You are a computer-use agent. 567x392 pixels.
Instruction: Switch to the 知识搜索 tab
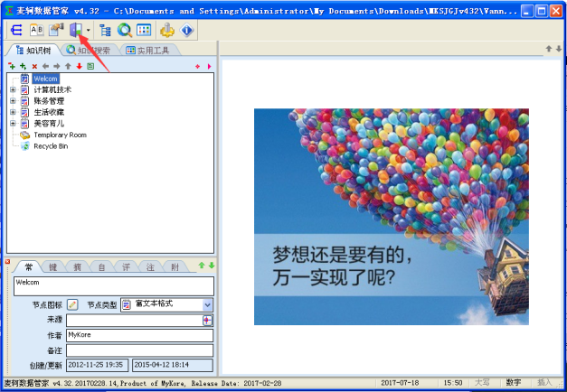click(89, 51)
